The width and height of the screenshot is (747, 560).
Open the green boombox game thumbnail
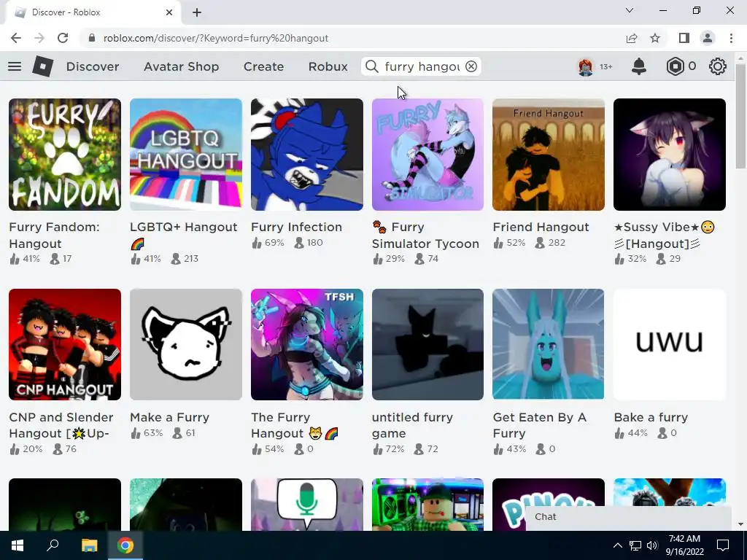[x=427, y=505]
